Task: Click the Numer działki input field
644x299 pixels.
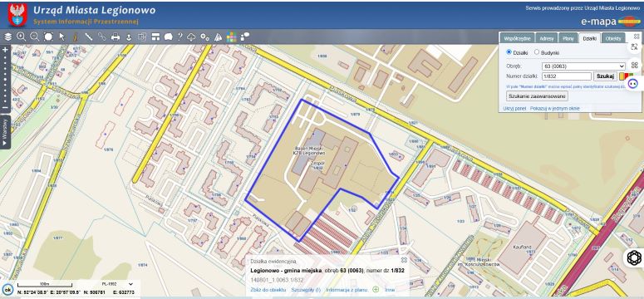Action: (x=567, y=76)
